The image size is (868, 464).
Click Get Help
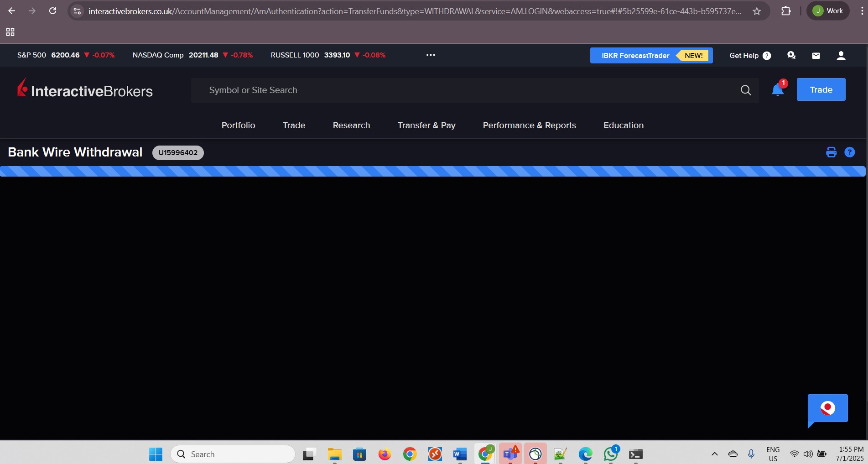point(750,56)
